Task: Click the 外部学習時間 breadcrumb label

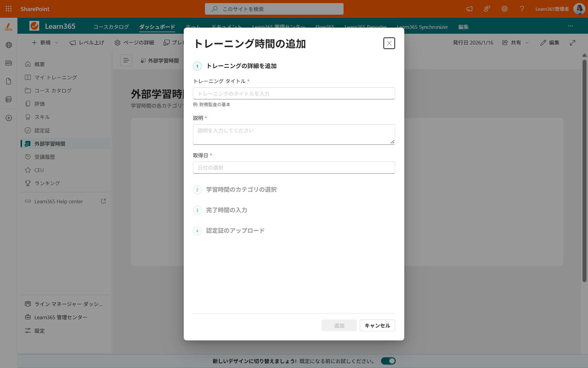Action: coord(163,61)
